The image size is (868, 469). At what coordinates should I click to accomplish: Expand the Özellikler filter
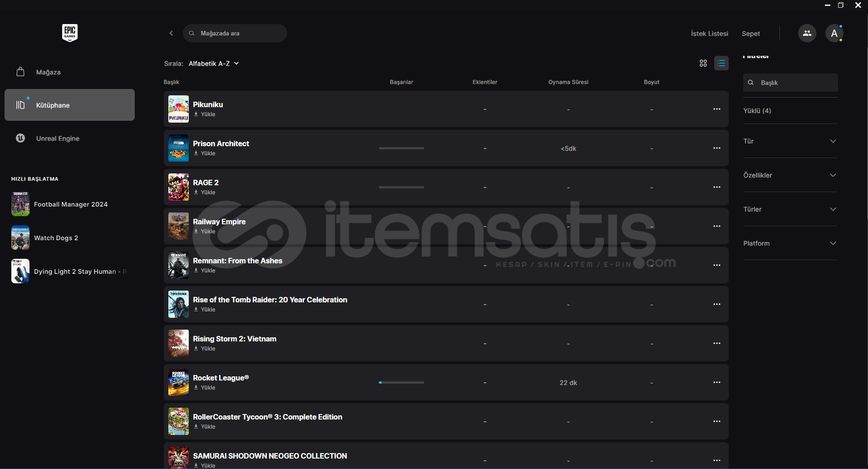(790, 175)
